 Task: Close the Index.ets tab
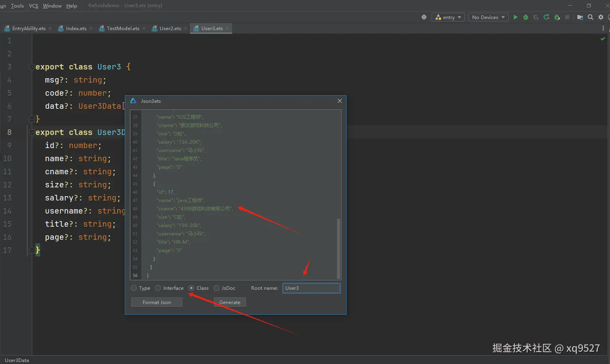[91, 28]
